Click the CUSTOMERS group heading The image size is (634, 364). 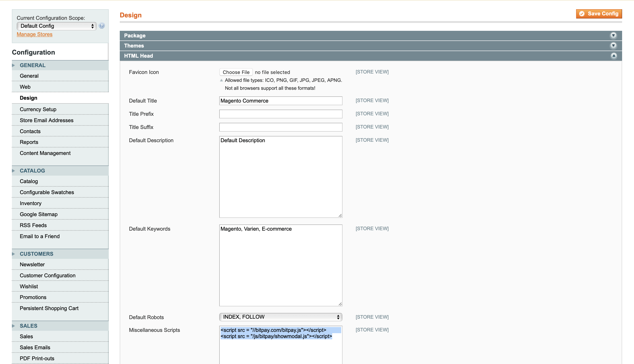[x=37, y=254]
